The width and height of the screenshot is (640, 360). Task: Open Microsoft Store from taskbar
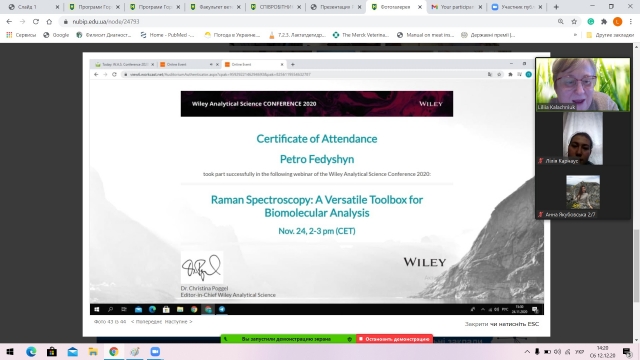(52, 351)
